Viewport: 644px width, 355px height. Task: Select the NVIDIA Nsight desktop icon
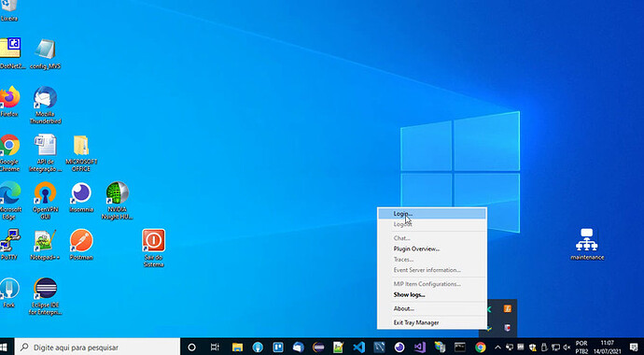(x=118, y=201)
